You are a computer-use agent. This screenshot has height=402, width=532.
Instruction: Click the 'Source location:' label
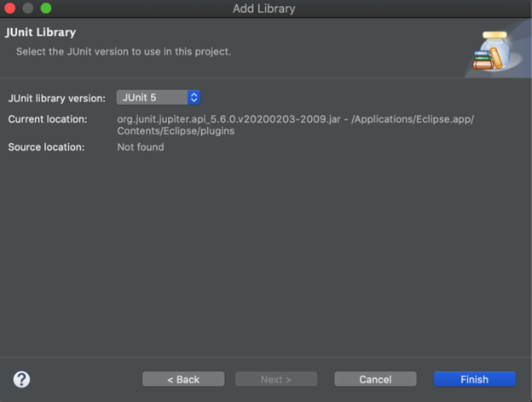tap(46, 147)
